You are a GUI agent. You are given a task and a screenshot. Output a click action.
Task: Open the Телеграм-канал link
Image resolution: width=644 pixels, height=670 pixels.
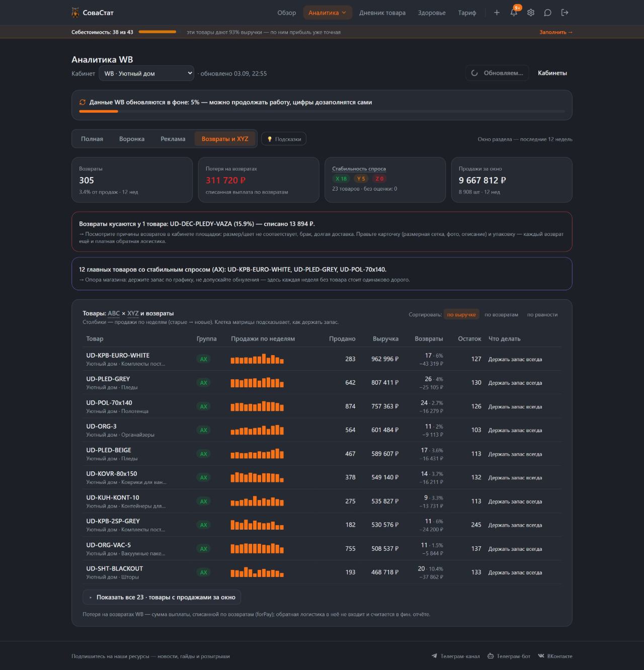click(x=455, y=656)
